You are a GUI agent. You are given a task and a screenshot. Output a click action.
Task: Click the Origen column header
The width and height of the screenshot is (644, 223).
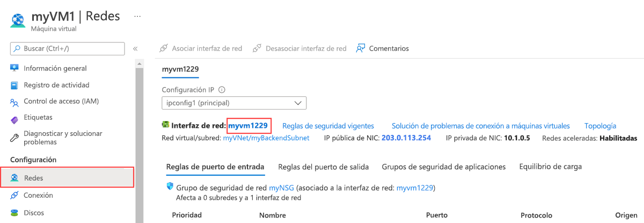(626, 215)
